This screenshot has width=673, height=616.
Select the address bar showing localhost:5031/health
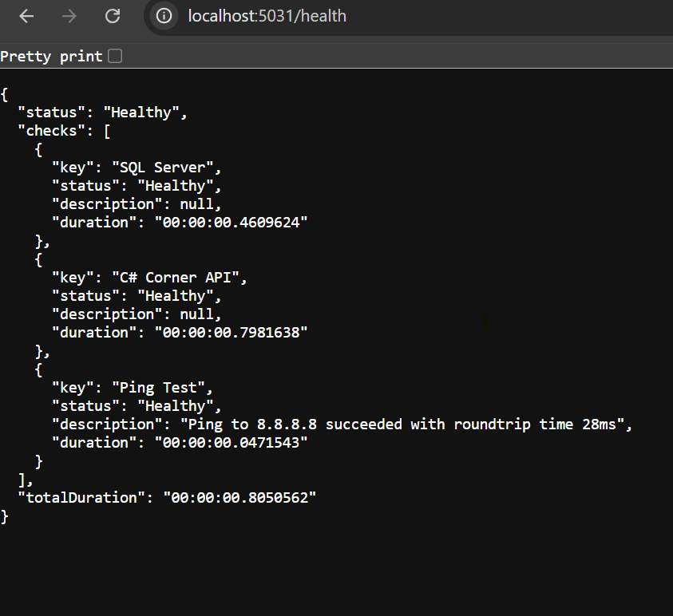tap(267, 16)
